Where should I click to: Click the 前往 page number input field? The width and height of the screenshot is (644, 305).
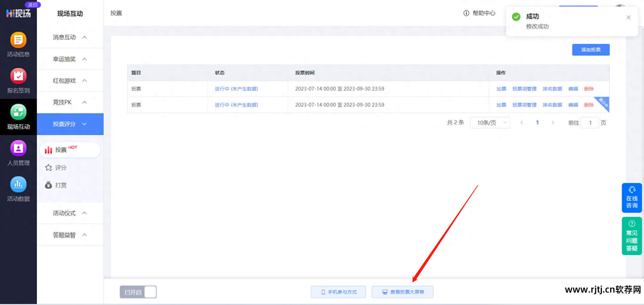point(590,123)
